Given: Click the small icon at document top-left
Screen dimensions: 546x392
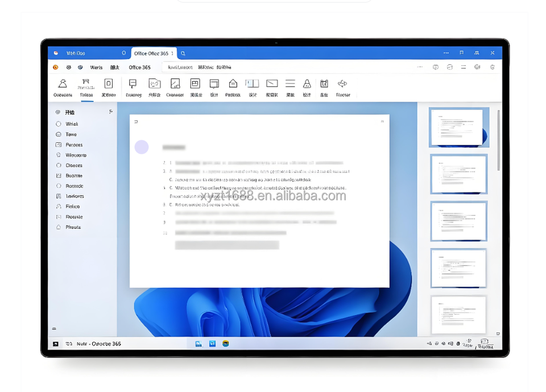Looking at the screenshot, I should [136, 122].
